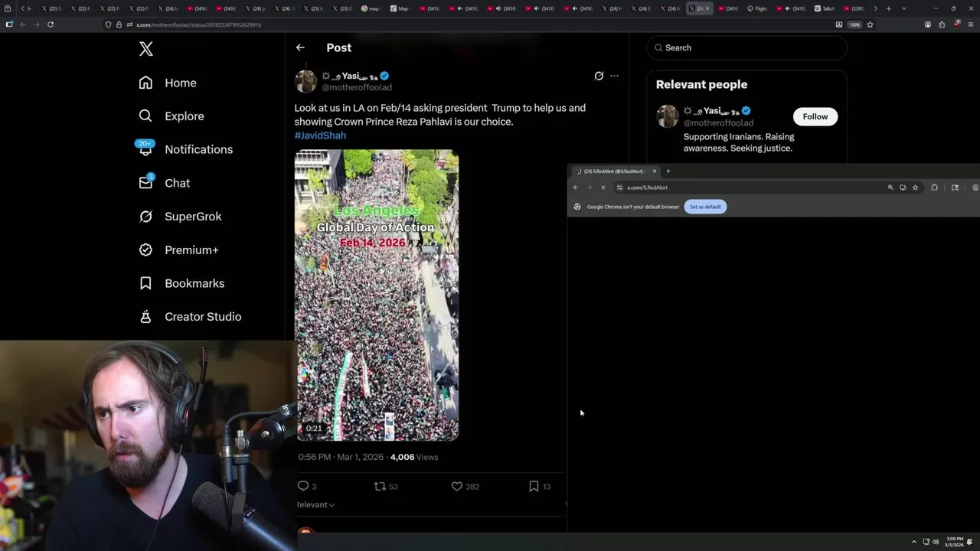
Task: Open the Explore page
Action: coord(171,116)
